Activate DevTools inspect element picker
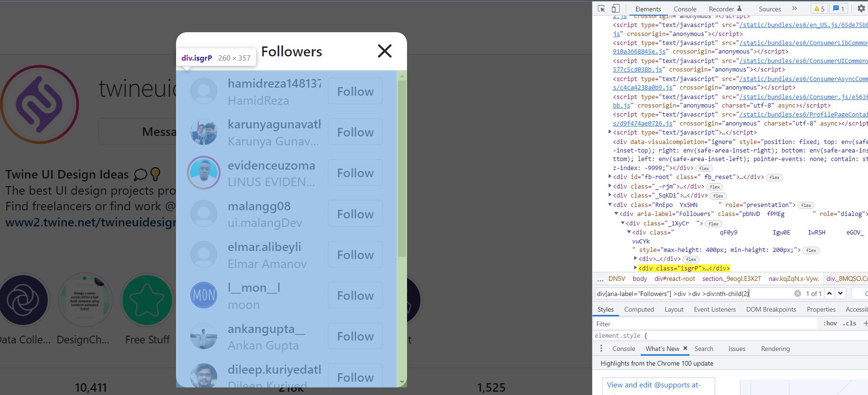Viewport: 868px width, 395px height. pos(602,9)
